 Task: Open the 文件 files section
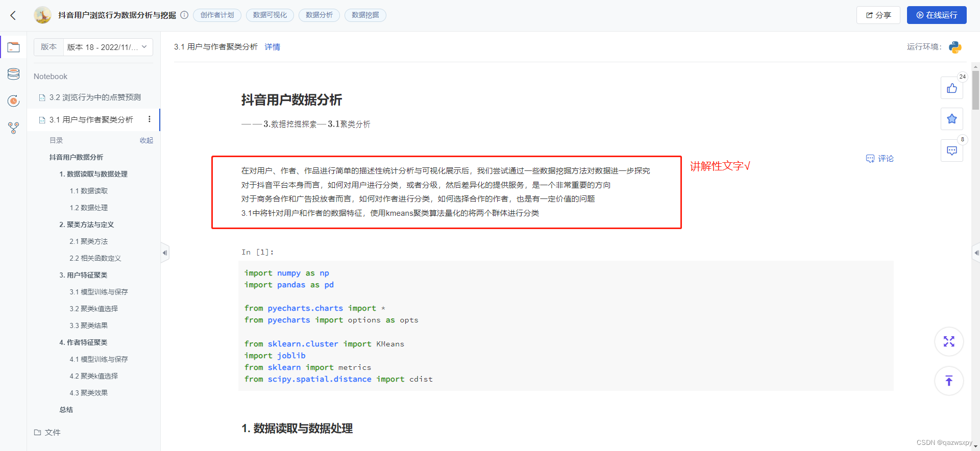[x=47, y=432]
